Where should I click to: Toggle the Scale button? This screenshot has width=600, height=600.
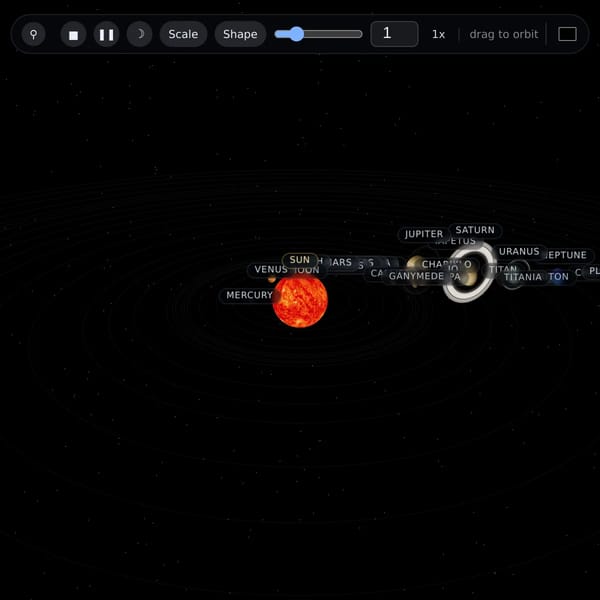pyautogui.click(x=183, y=34)
